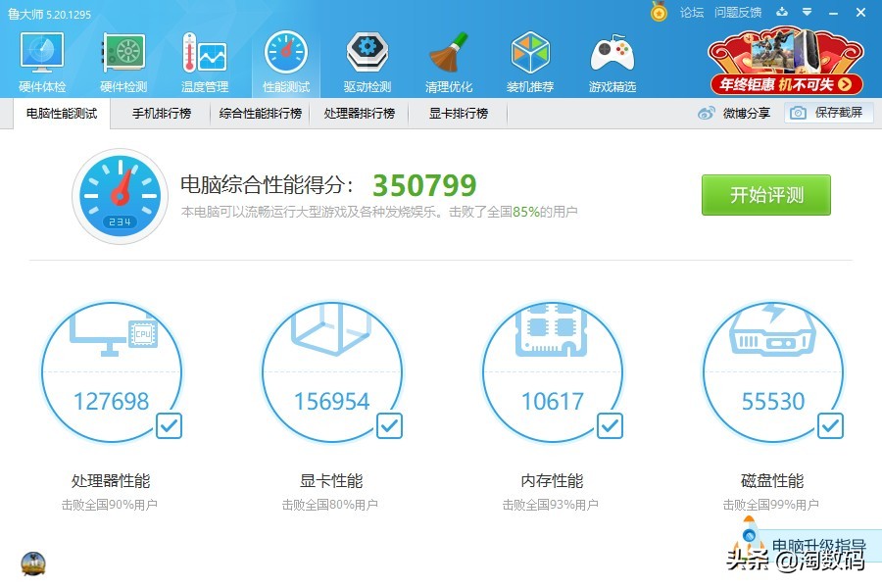882x588 pixels.
Task: Open 温度管理 (temperature management)
Action: click(x=204, y=59)
